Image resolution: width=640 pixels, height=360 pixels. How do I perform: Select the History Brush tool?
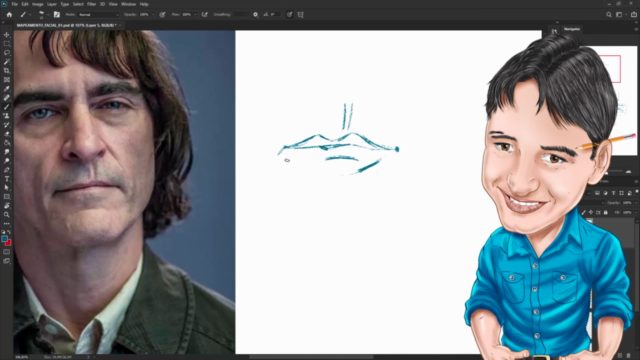[7, 125]
